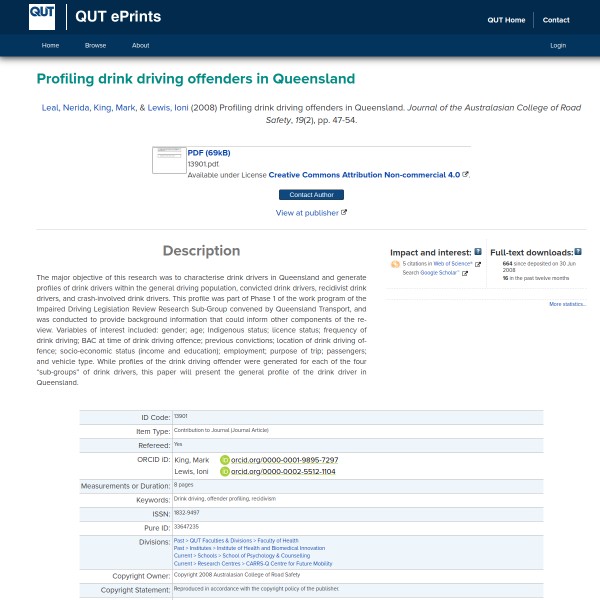This screenshot has height=600, width=600.
Task: Open the PDF document thumbnail preview
Action: coord(168,161)
